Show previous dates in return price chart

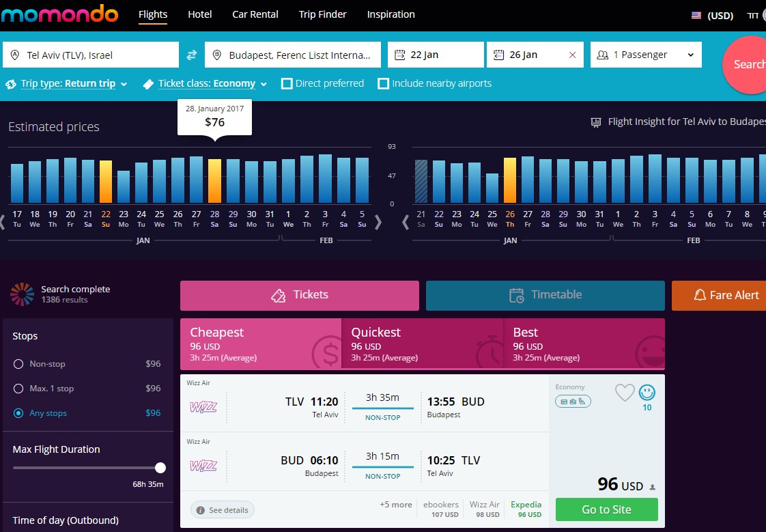pos(405,222)
